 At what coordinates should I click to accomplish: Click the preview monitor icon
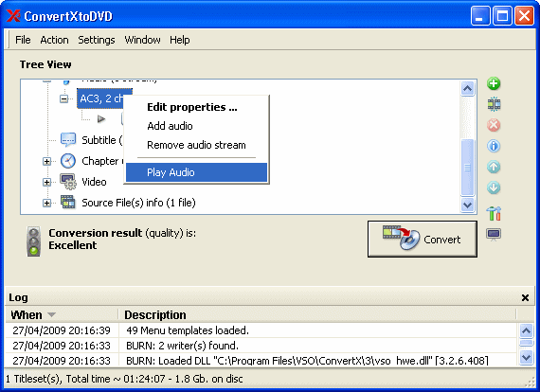click(x=494, y=235)
